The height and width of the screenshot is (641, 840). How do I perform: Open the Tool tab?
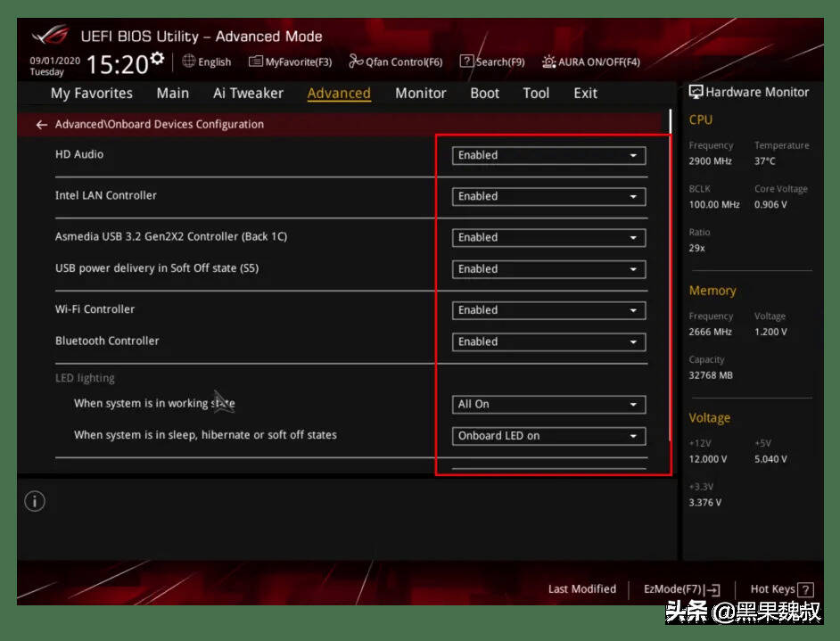(536, 94)
